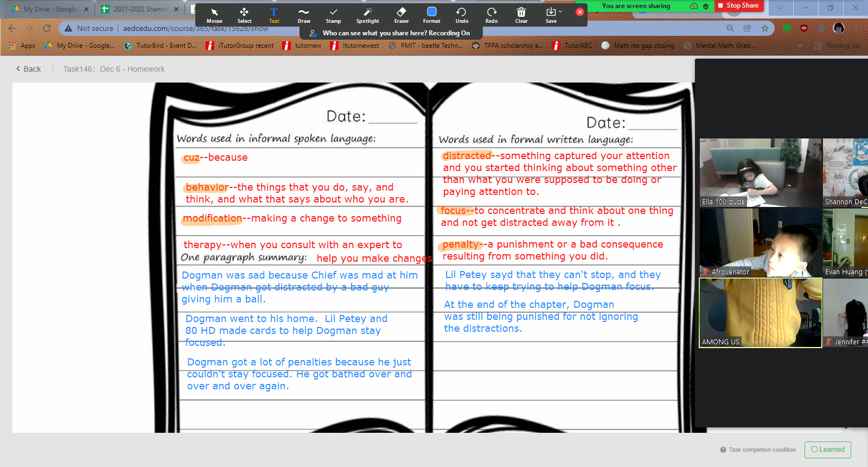Screen dimensions: 868x467
Task: Open TutorABC bookmark
Action: point(572,46)
